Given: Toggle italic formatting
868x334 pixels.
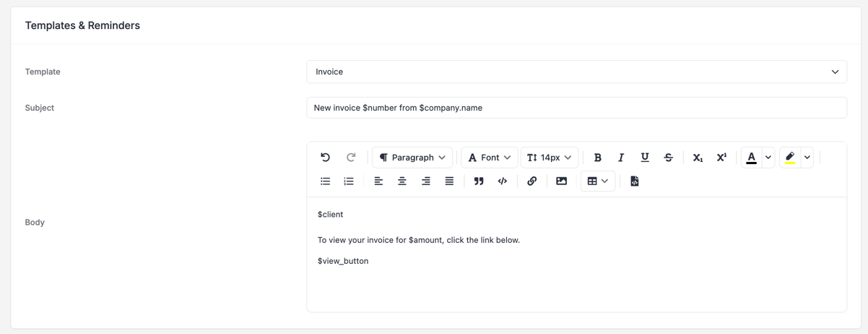Looking at the screenshot, I should coord(621,158).
